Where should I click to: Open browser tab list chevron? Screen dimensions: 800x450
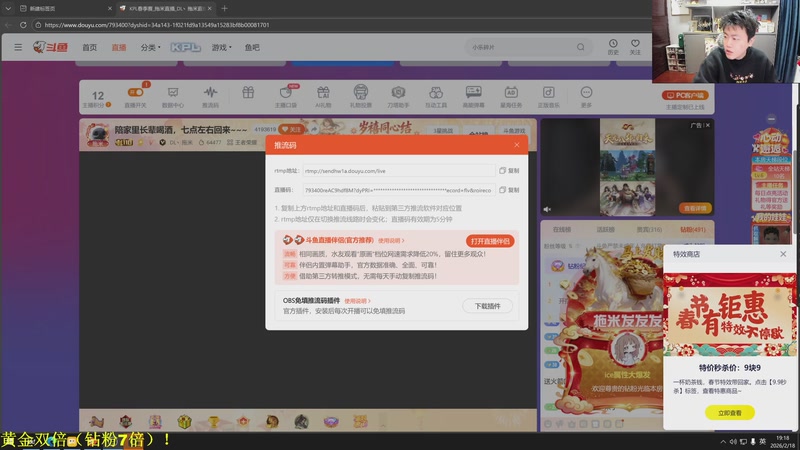click(x=8, y=8)
